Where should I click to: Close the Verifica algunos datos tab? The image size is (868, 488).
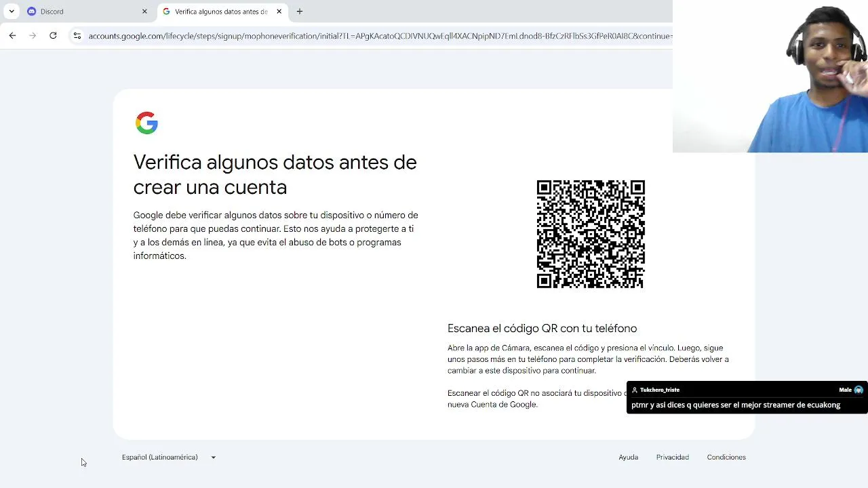(279, 12)
